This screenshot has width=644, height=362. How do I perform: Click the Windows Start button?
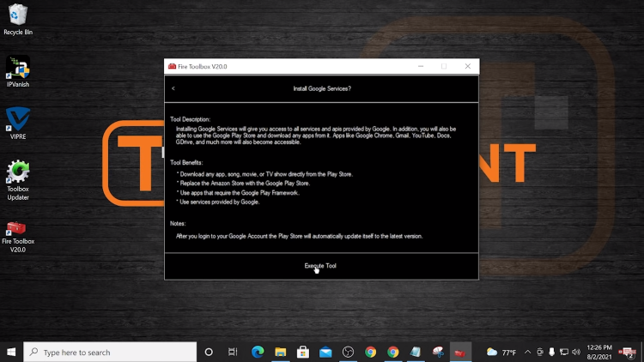pos(11,352)
